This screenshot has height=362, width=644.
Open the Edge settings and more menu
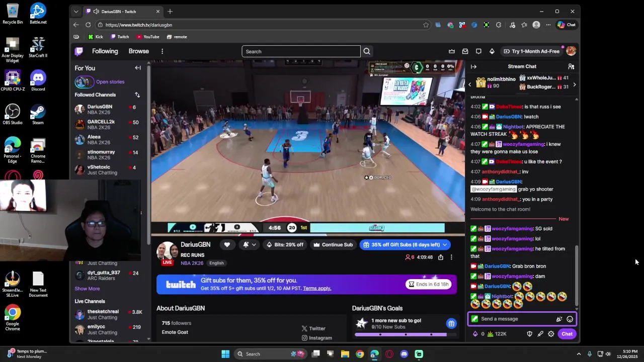coord(548,25)
